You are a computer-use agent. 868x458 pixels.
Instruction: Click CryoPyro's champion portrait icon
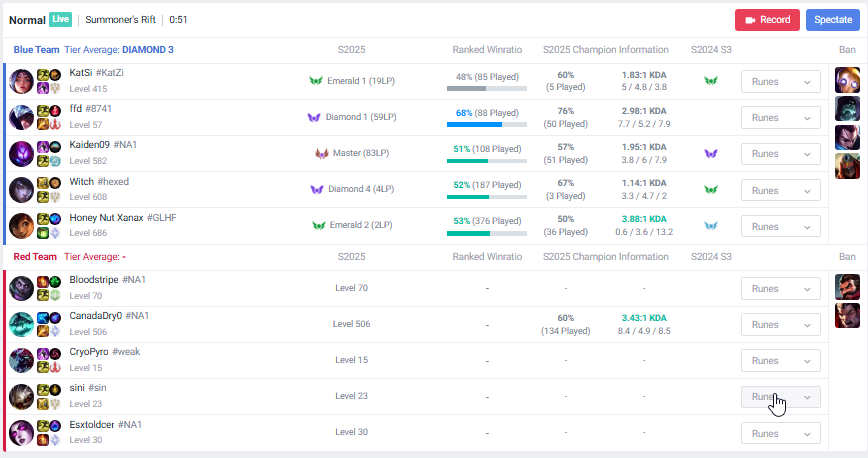point(22,360)
